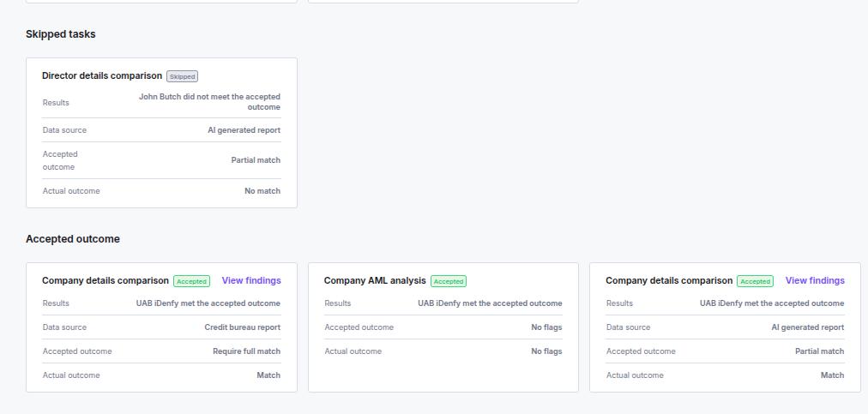Click Partial match in the Director details card

click(255, 160)
